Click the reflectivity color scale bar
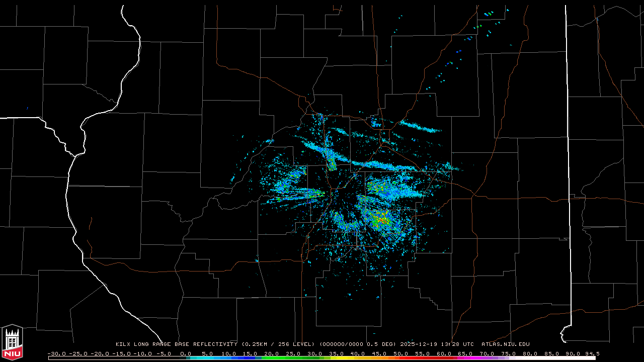The width and height of the screenshot is (644, 362). (x=322, y=358)
